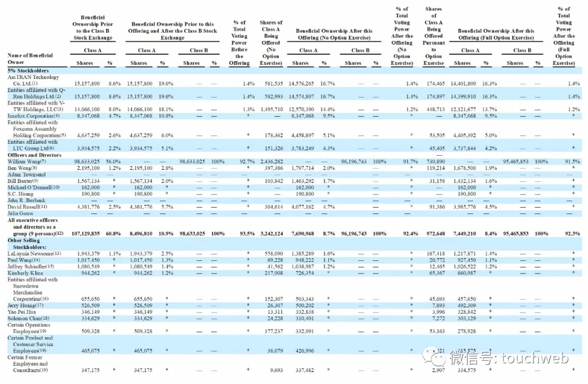Screen dimensions: 588x384
Task: Select the group value "972,648"
Action: pyautogui.click(x=436, y=234)
